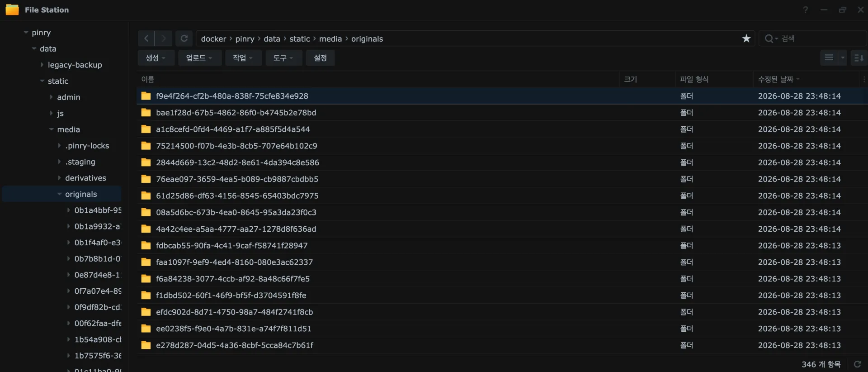Screen dimensions: 868x372
Task: Select row 4a42c4ee-a5aa-4777-aa27-1278d8f636ad
Action: (502, 229)
